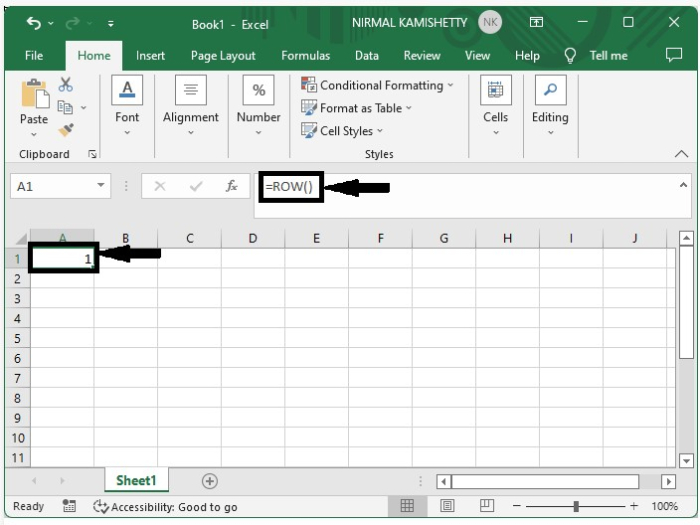Screen dimensions: 700x525
Task: Click the Paste clipboard icon
Action: [34, 93]
